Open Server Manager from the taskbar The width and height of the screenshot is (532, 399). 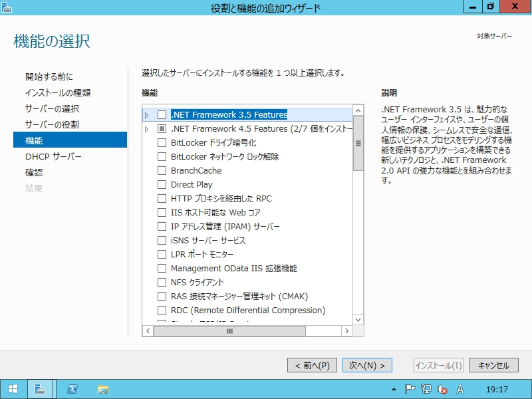(x=40, y=389)
